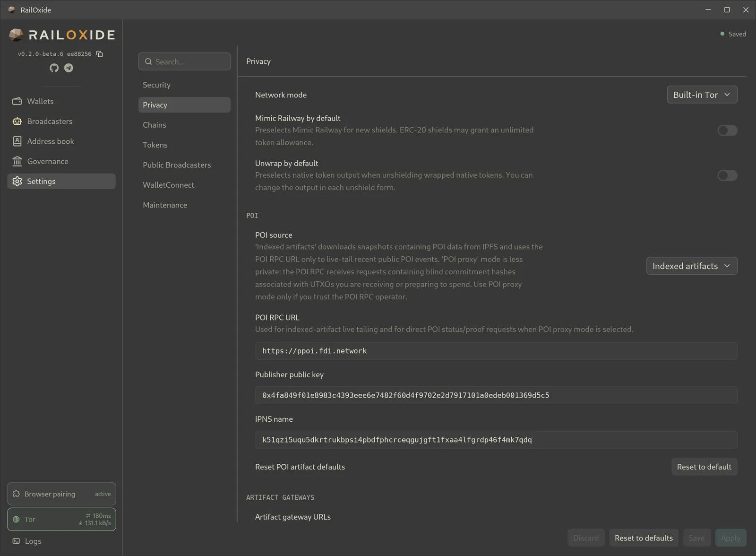Open the Telegram icon link
Viewport: 756px width, 556px height.
point(69,68)
